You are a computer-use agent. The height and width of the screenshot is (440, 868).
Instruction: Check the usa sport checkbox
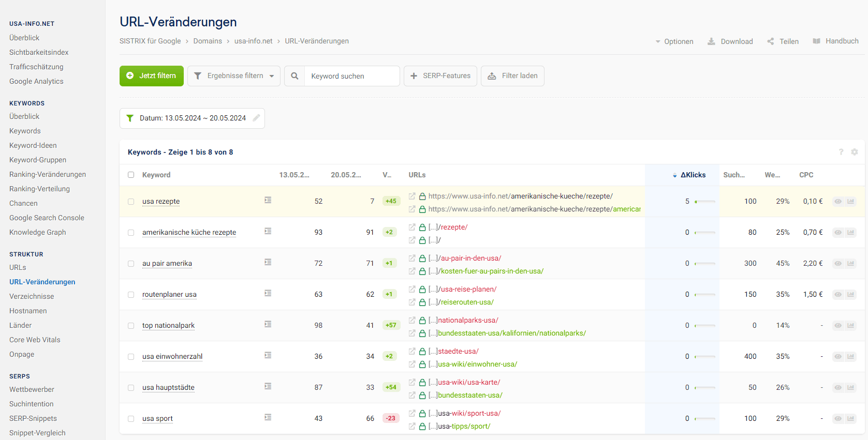[131, 419]
